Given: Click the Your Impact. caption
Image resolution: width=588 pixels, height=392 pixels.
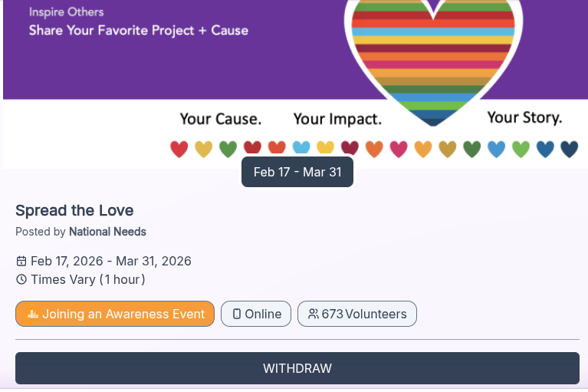Looking at the screenshot, I should coord(337,119).
